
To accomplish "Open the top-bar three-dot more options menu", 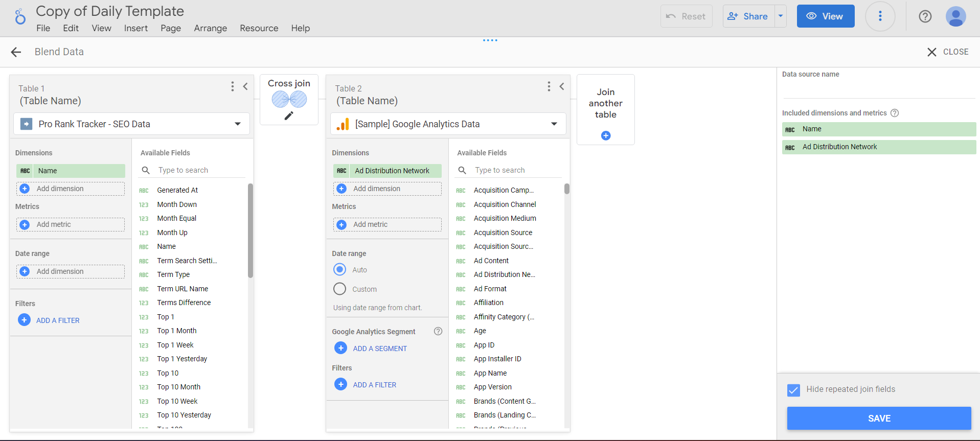I will (x=880, y=16).
